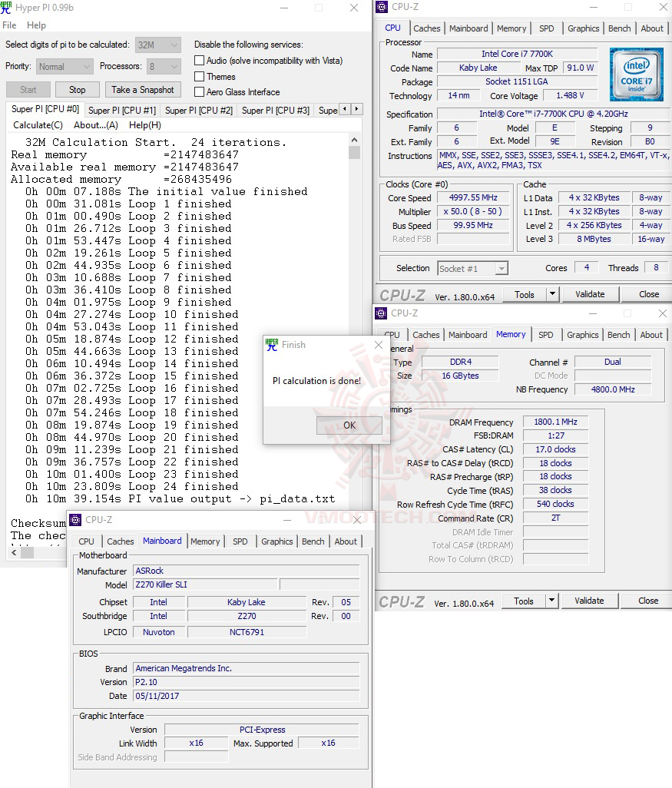Click OK on the Finish dialog

click(349, 425)
